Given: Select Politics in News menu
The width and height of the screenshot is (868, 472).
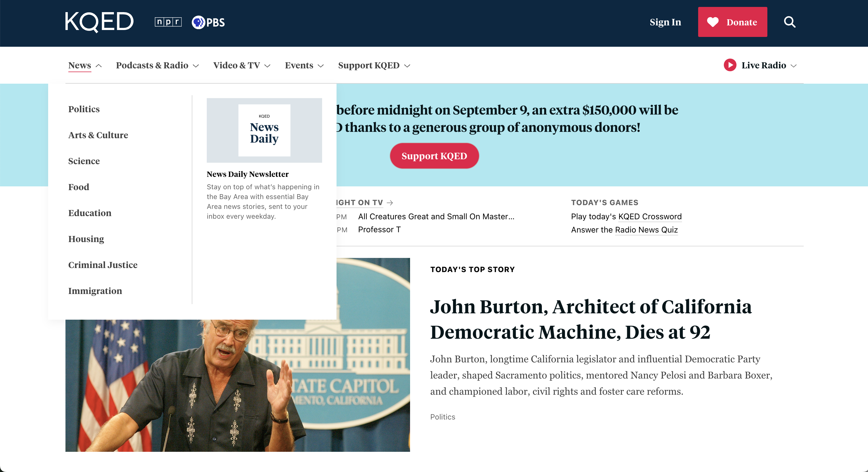Looking at the screenshot, I should [x=84, y=109].
